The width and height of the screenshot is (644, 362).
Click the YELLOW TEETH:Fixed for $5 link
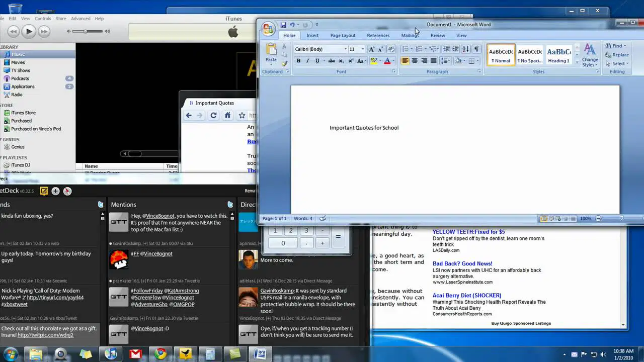click(469, 232)
